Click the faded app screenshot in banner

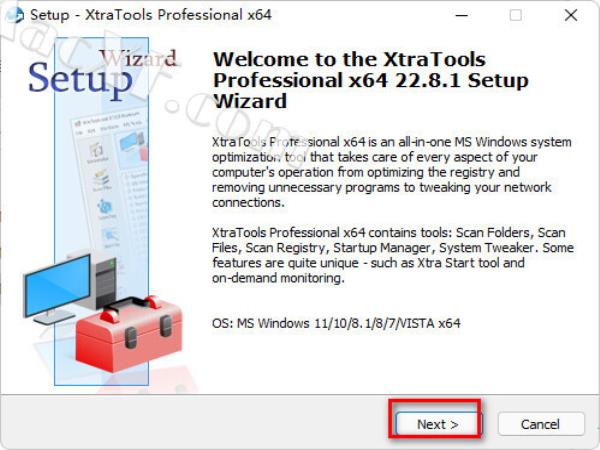(111, 180)
